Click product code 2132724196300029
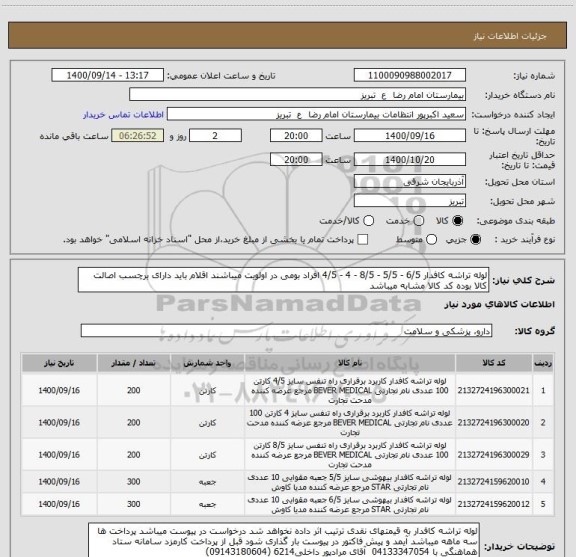This screenshot has height=557, width=576. click(x=493, y=454)
